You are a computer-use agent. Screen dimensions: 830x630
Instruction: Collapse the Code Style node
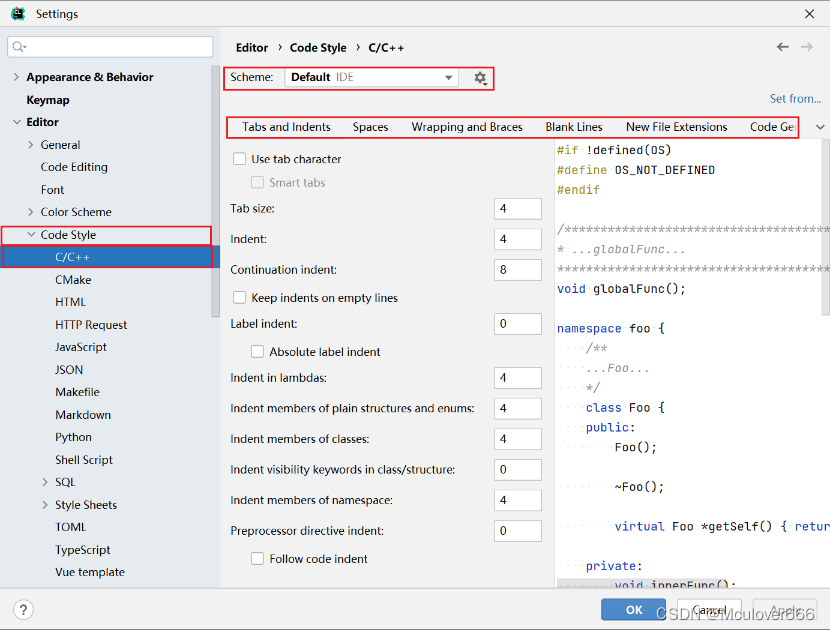pos(31,234)
